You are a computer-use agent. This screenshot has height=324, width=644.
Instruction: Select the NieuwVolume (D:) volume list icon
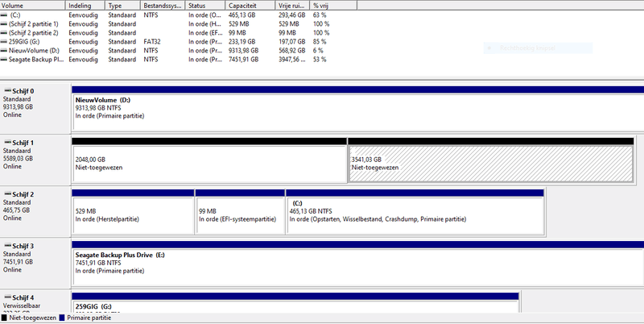(x=4, y=51)
